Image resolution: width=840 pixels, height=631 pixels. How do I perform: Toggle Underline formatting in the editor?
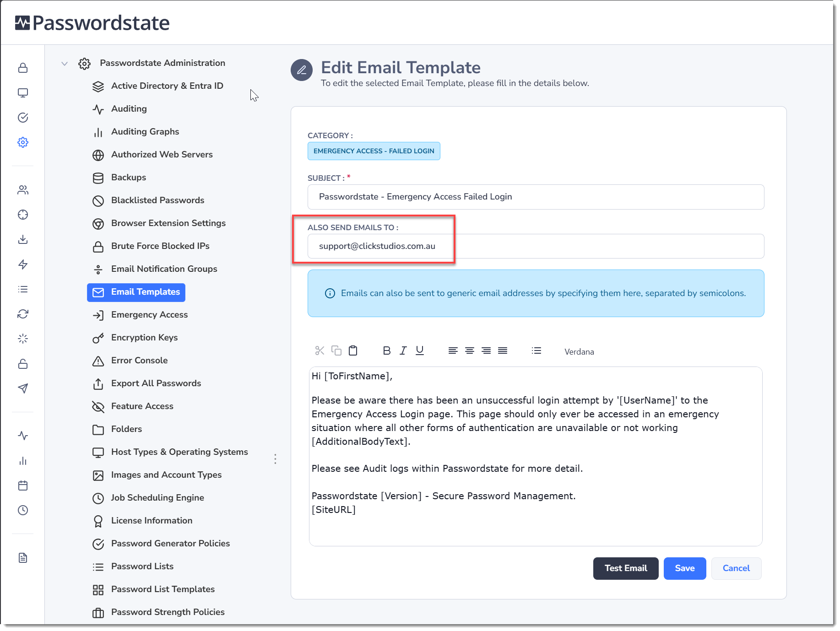(420, 351)
